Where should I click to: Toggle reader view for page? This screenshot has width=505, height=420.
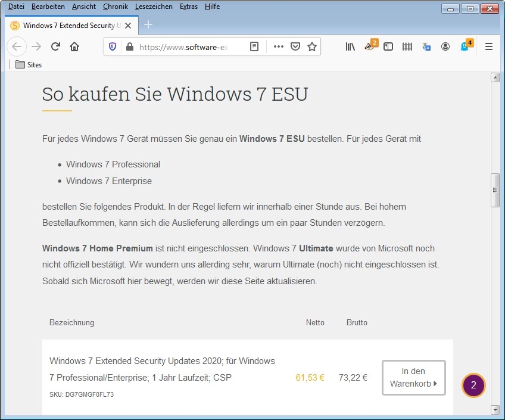254,46
